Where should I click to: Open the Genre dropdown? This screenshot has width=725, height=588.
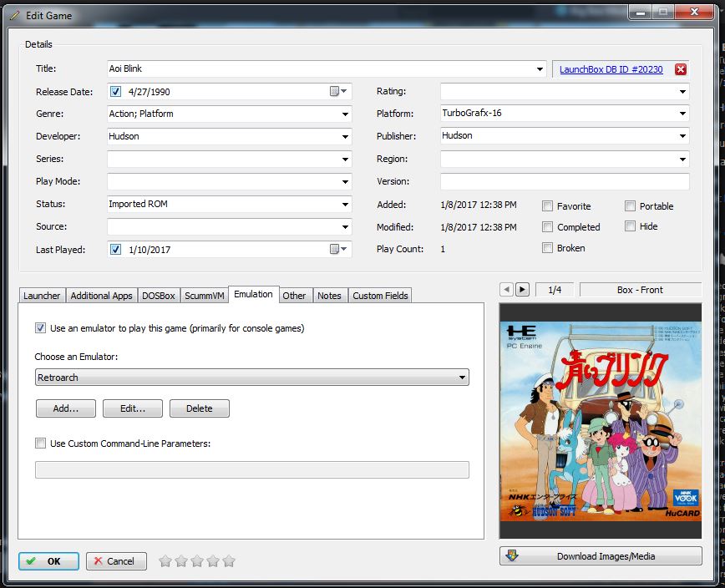tap(345, 114)
